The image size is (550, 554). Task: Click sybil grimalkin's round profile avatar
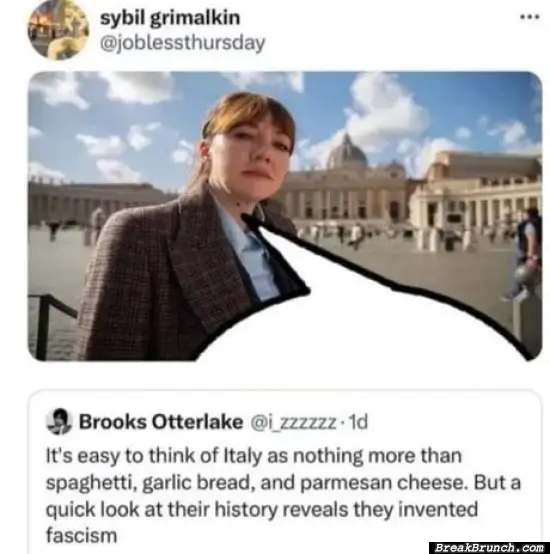coord(58,30)
